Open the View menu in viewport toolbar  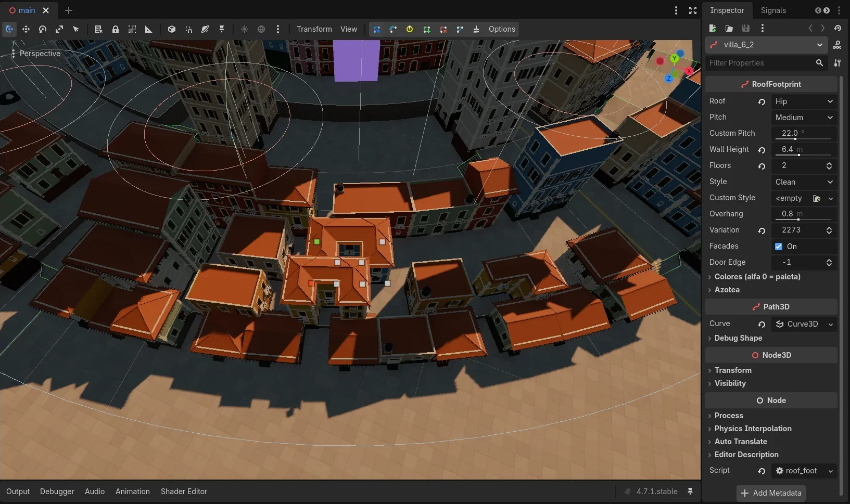[x=349, y=29]
